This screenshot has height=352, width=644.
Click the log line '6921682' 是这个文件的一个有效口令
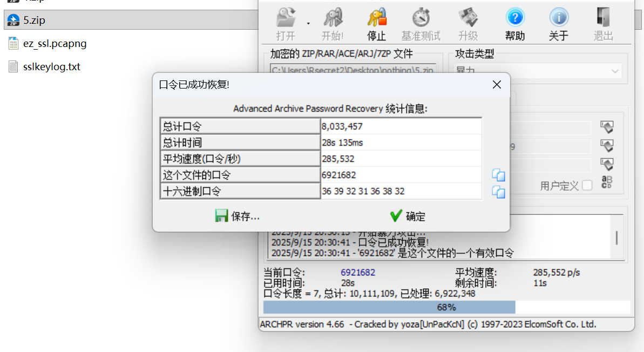392,253
